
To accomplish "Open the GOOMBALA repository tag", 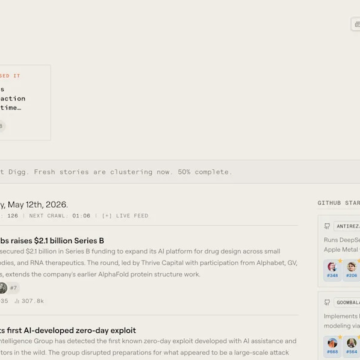I will (347, 302).
